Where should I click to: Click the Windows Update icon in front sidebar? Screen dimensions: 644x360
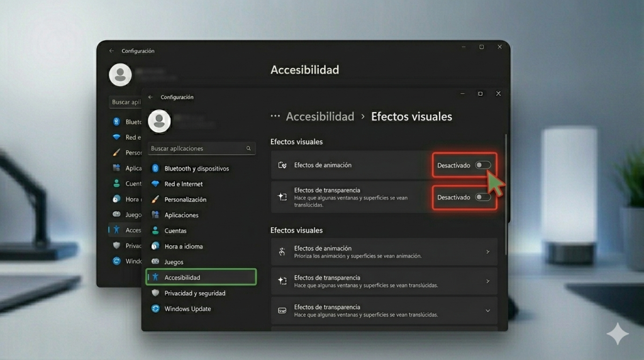click(155, 308)
